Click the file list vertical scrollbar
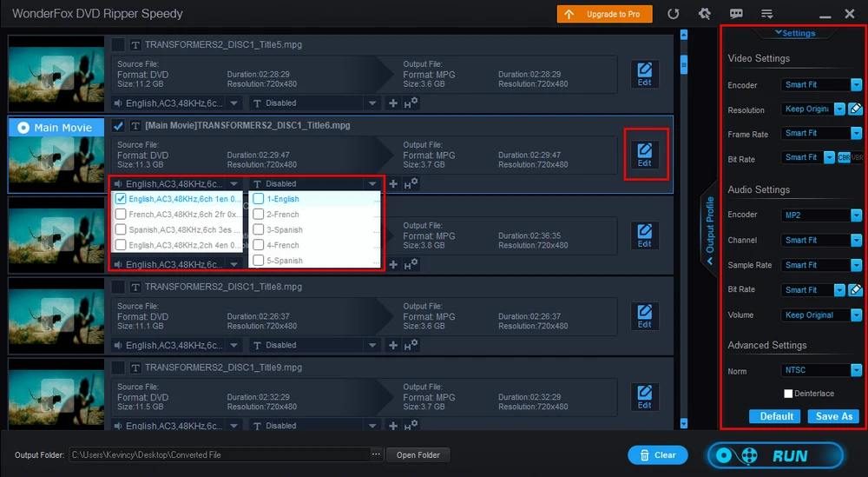Viewport: 868px width, 477px height. 684,64
